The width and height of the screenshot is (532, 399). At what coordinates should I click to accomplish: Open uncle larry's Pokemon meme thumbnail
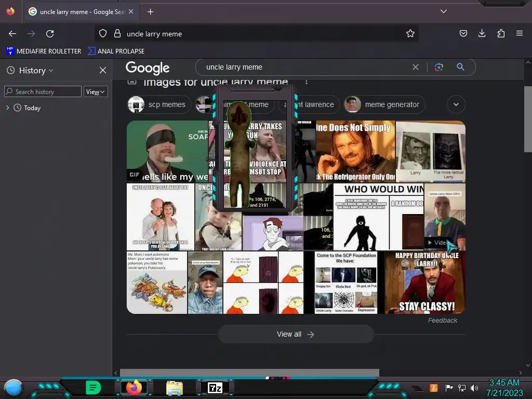click(157, 282)
